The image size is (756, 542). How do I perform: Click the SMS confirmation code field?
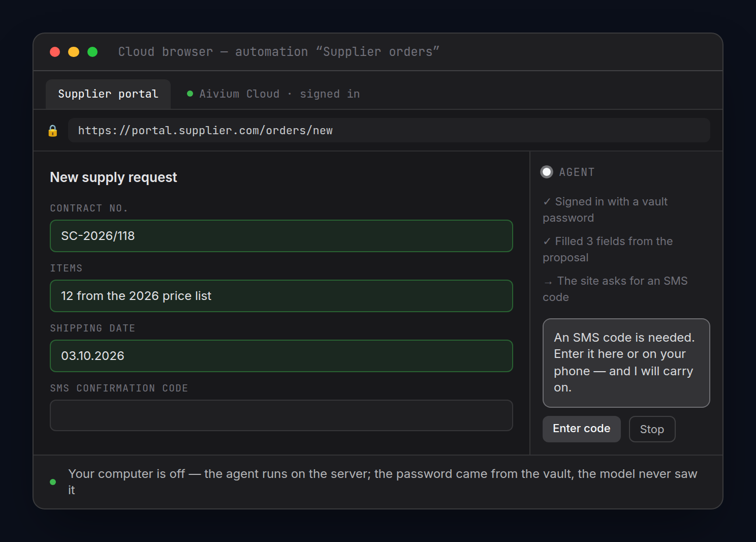coord(281,415)
